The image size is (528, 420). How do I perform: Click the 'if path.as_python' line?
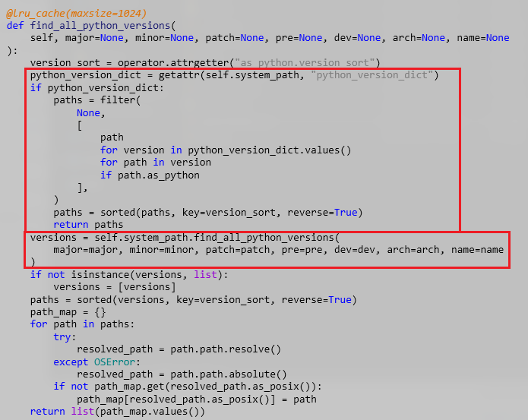pos(150,175)
